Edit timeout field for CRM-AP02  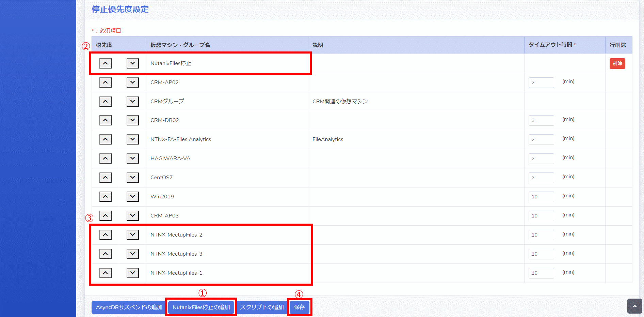541,82
